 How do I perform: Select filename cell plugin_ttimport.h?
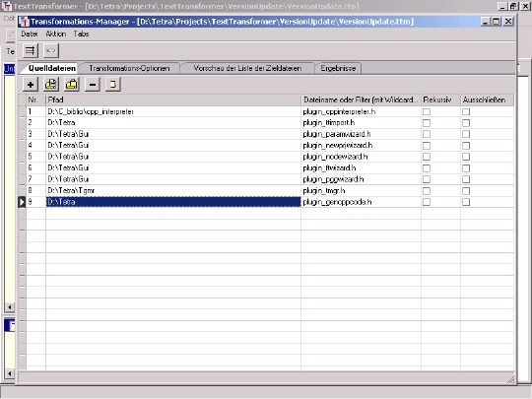click(x=361, y=122)
